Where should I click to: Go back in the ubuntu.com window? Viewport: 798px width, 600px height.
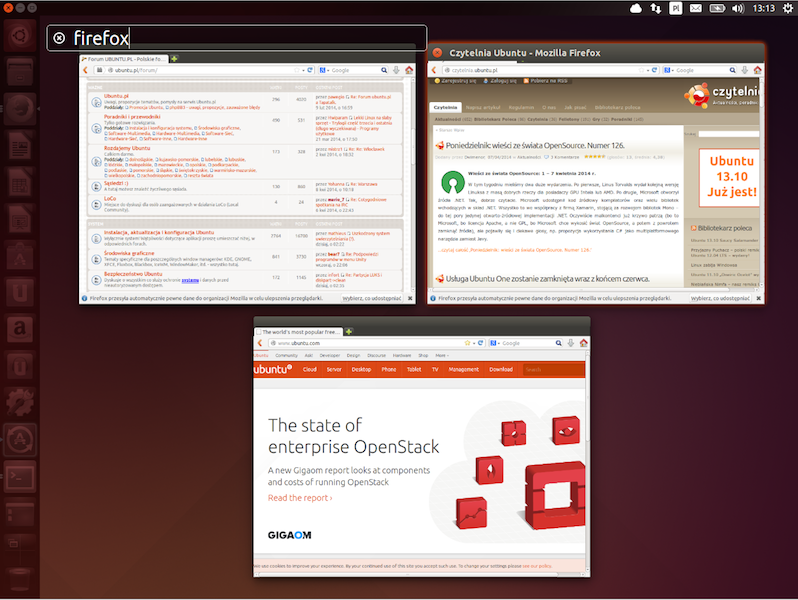pos(260,343)
